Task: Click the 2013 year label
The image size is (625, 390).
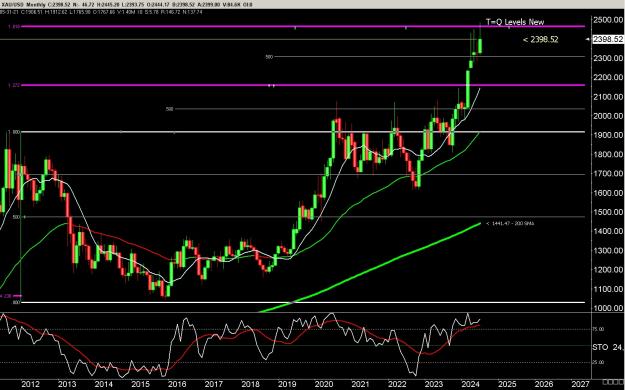Action: click(x=67, y=384)
